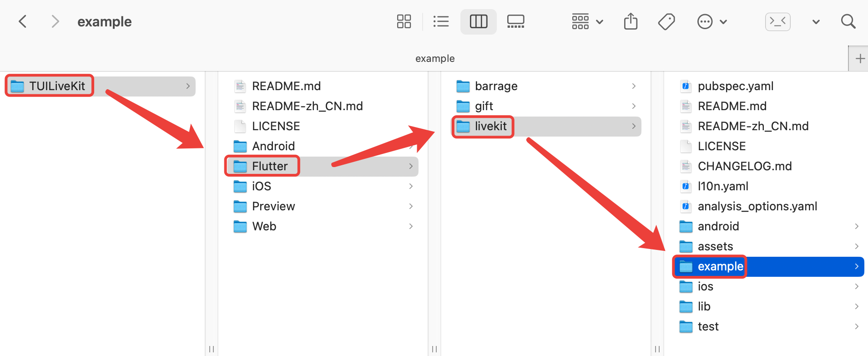Grab first column resize handle
Screen dimensions: 868x356
[212, 349]
